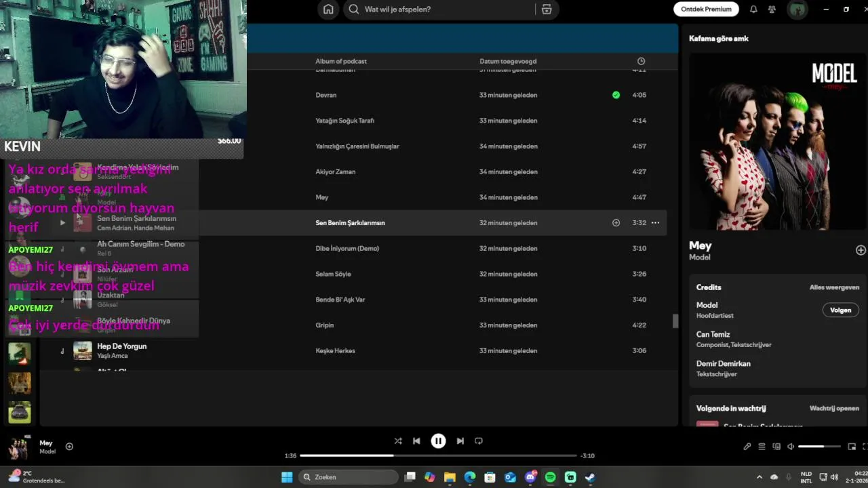The image size is (868, 488).
Task: Open Task View on the taskbar
Action: tap(410, 477)
